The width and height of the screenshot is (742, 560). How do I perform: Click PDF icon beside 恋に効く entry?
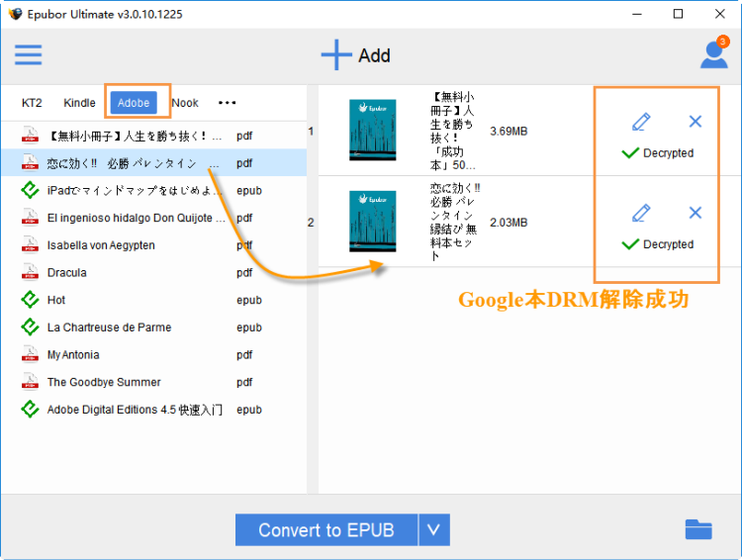pyautogui.click(x=30, y=162)
